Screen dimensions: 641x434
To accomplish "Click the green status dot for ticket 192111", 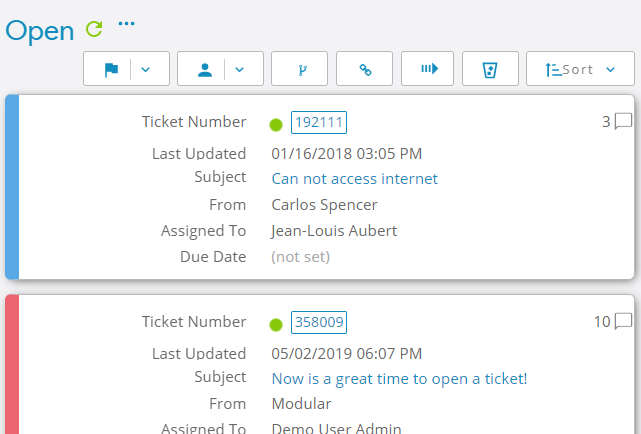I will click(276, 124).
